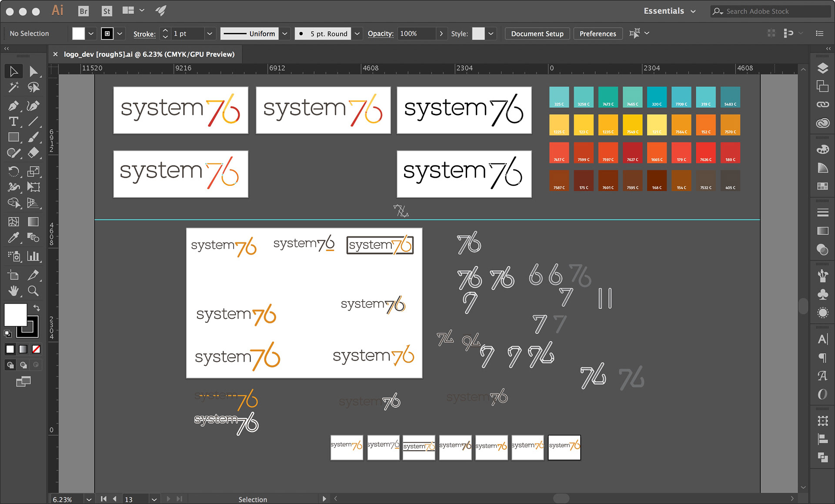
Task: Select the Line Segment tool
Action: (33, 122)
